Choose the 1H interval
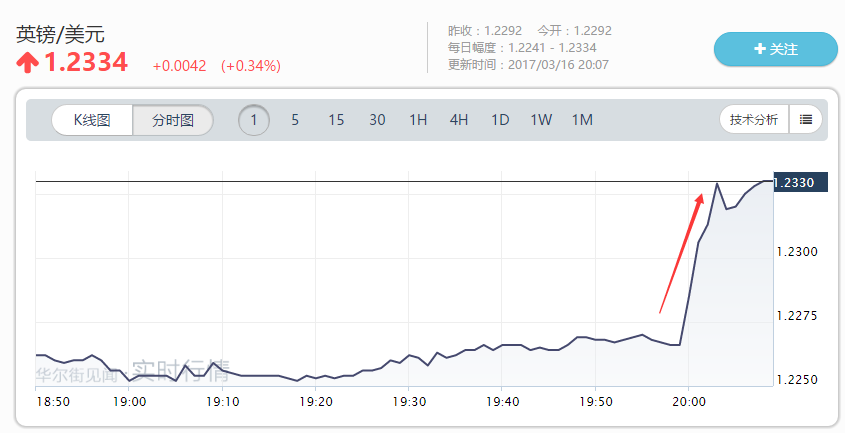Viewport: 845px width, 433px height. click(418, 120)
